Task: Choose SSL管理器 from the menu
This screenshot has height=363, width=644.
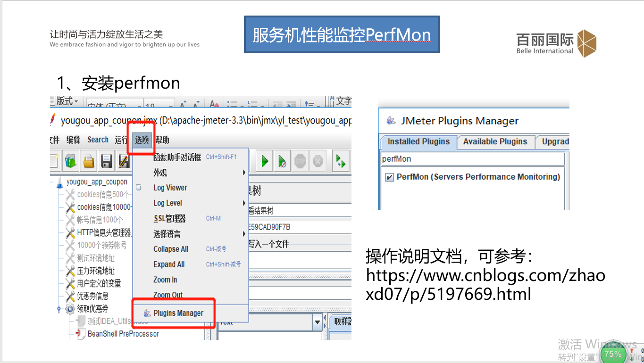Action: [x=190, y=219]
